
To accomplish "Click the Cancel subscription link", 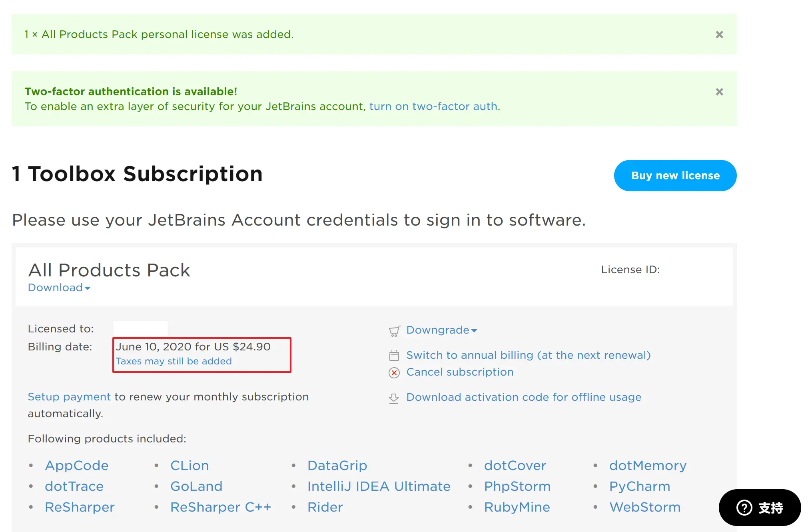I will click(x=460, y=372).
